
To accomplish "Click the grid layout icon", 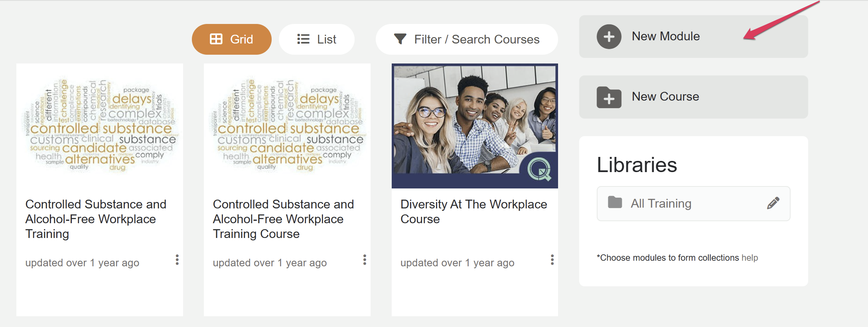I will pyautogui.click(x=216, y=39).
